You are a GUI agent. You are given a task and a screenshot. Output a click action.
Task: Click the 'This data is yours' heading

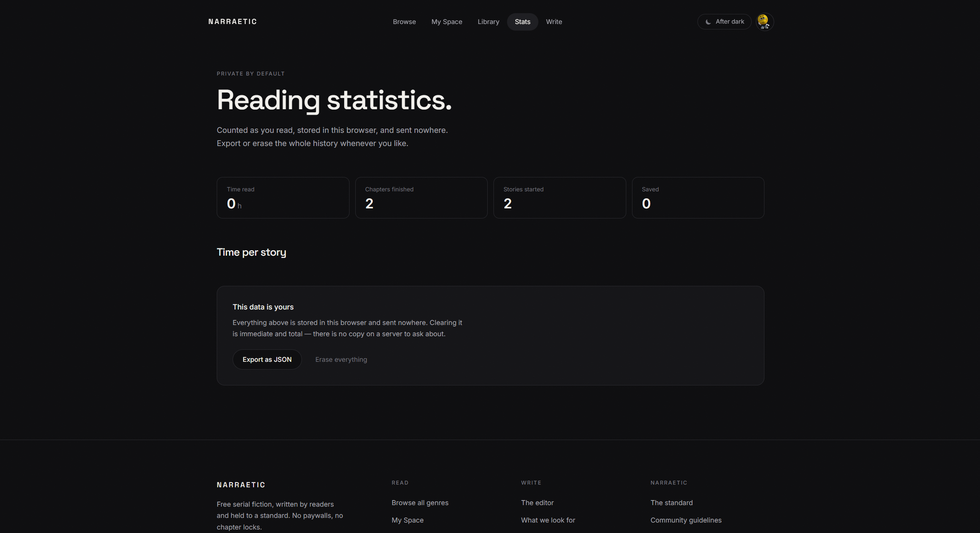[263, 307]
